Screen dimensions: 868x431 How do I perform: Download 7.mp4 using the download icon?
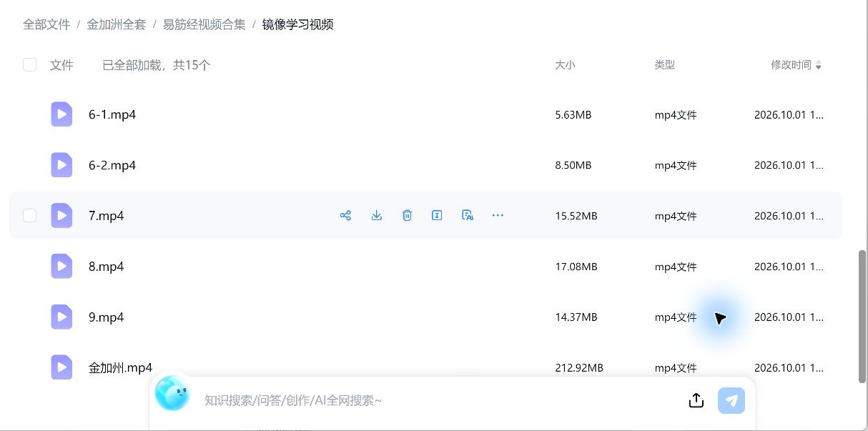(377, 215)
